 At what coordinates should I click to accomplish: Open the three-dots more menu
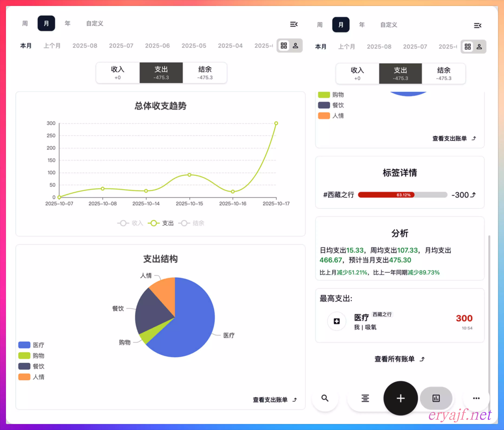pos(476,398)
